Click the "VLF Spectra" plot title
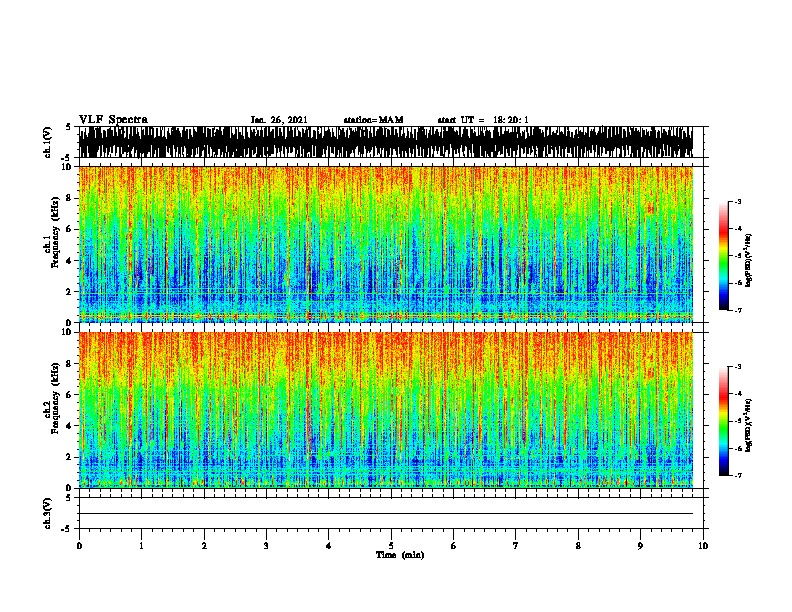The image size is (792, 612). (x=113, y=120)
